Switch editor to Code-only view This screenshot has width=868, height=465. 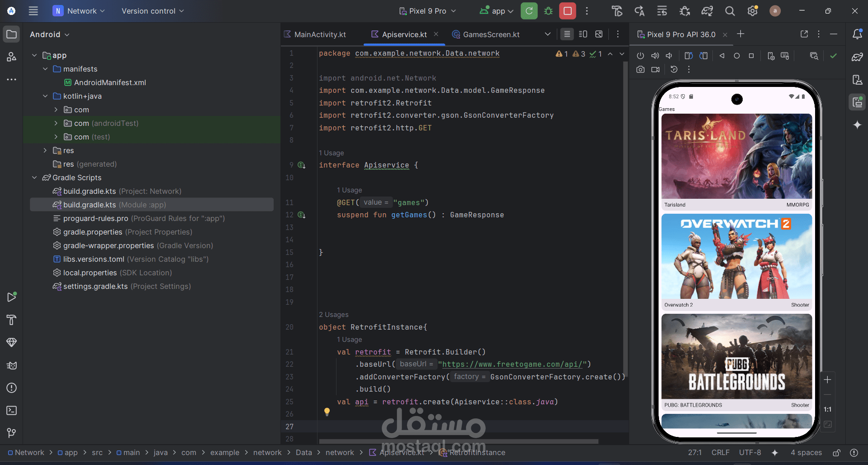click(567, 34)
